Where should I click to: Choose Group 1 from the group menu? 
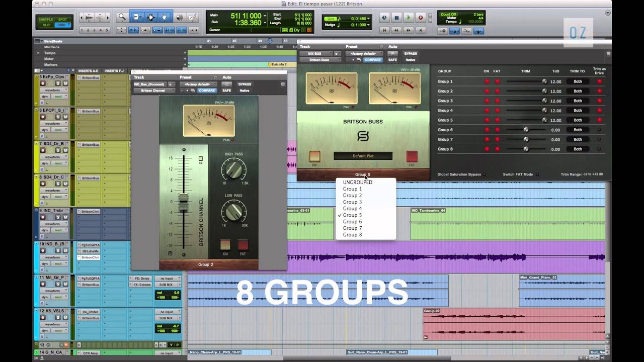pyautogui.click(x=366, y=189)
